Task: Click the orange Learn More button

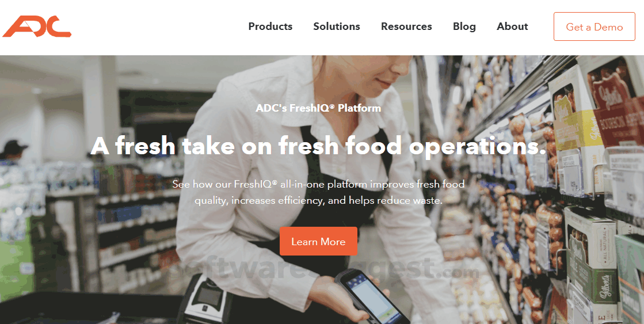Action: tap(318, 242)
